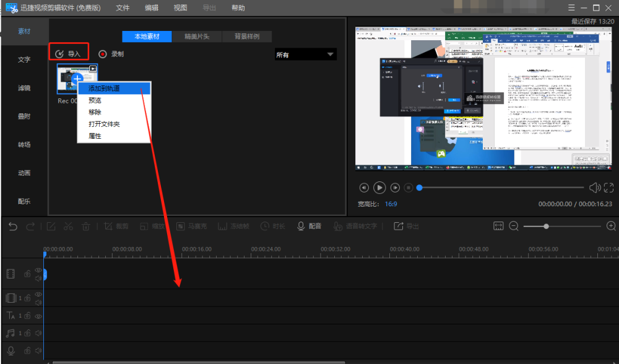Toggle fullscreen preview icon
The width and height of the screenshot is (619, 364).
(608, 188)
